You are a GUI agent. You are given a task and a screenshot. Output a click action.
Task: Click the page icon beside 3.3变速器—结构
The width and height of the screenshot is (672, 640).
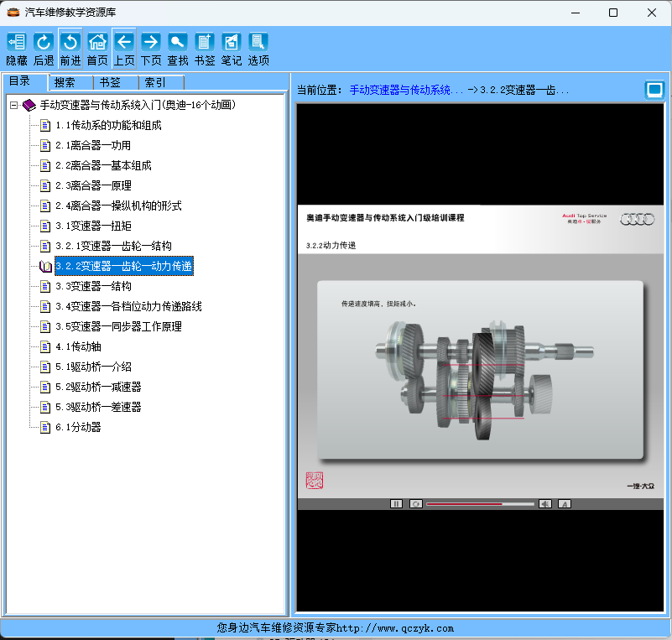point(45,287)
